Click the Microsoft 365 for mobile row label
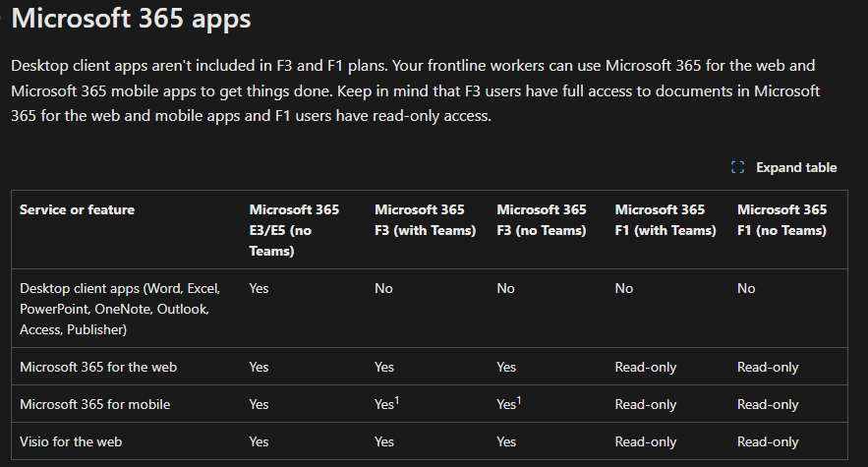This screenshot has height=467, width=868. pyautogui.click(x=94, y=404)
